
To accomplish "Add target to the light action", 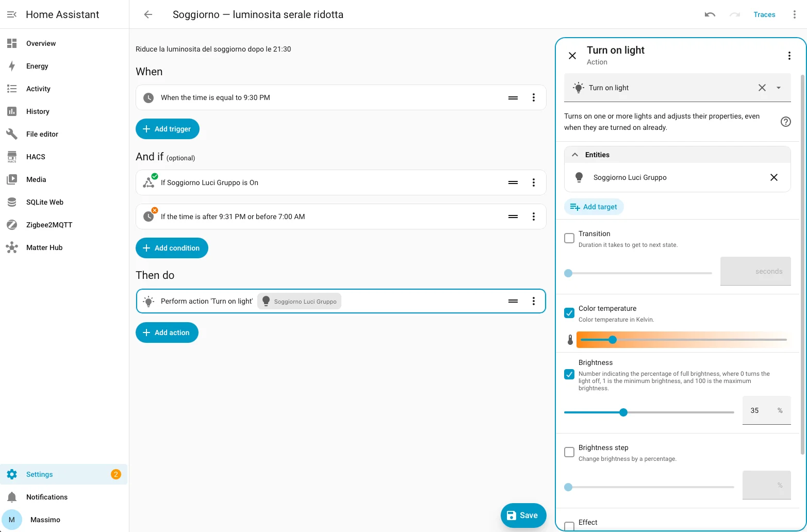I will point(594,207).
